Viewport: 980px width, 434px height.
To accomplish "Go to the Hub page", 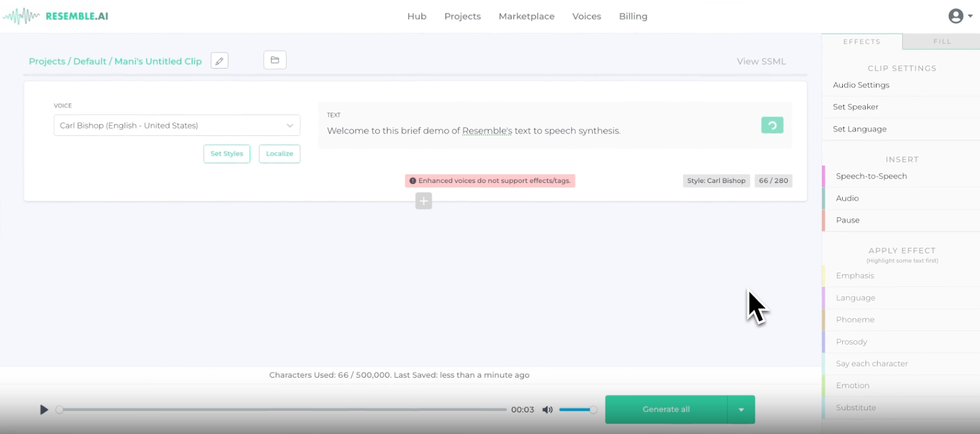I will click(x=417, y=17).
